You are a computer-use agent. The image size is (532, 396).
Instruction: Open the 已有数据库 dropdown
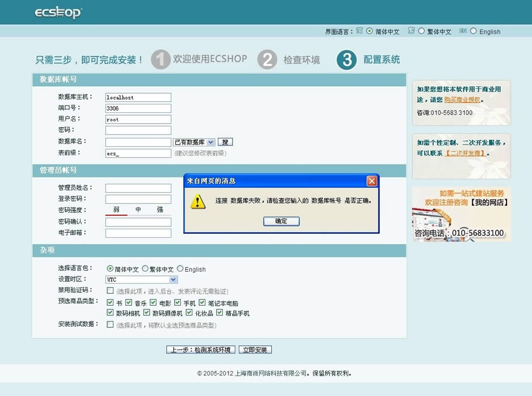click(x=194, y=142)
